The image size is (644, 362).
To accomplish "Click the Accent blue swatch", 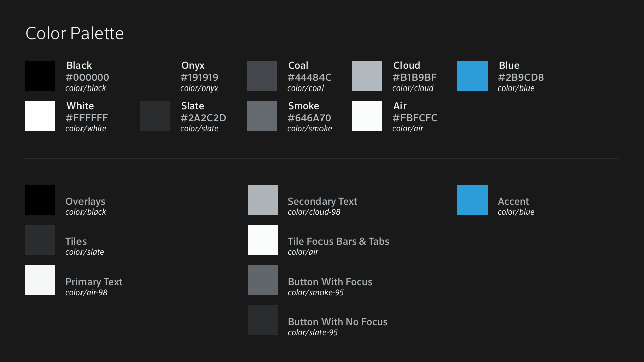I will [472, 200].
